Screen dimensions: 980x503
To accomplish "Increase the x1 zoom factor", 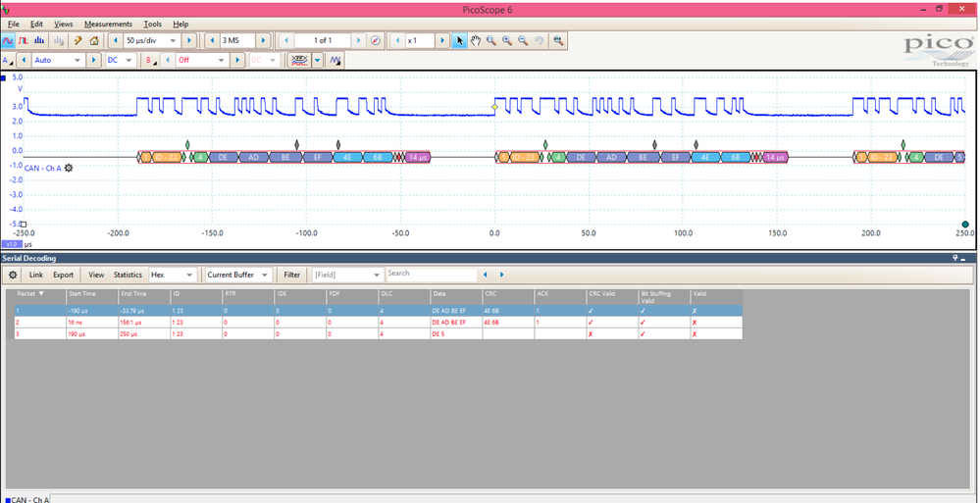I will [442, 40].
